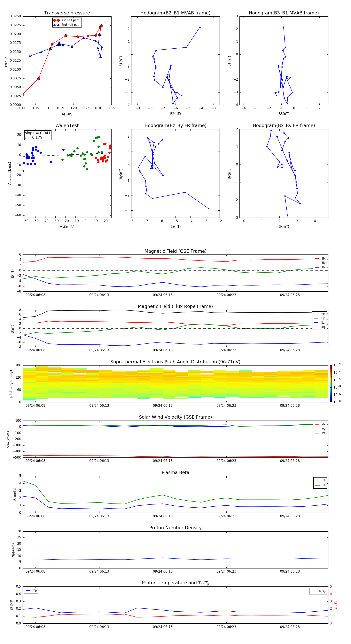Click the "A(T·m)" x-axis label
The height and width of the screenshot is (644, 351).
pyautogui.click(x=67, y=114)
